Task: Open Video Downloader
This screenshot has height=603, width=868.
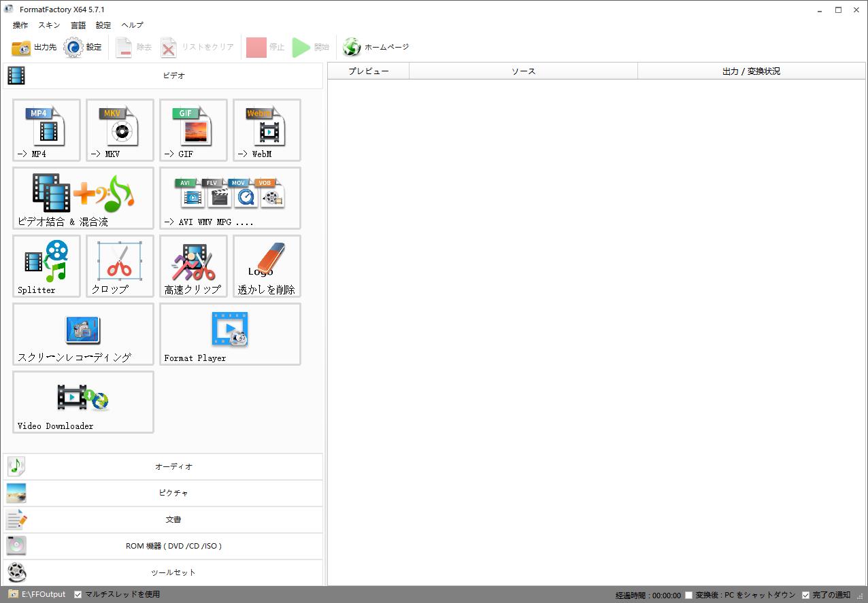Action: pos(83,402)
